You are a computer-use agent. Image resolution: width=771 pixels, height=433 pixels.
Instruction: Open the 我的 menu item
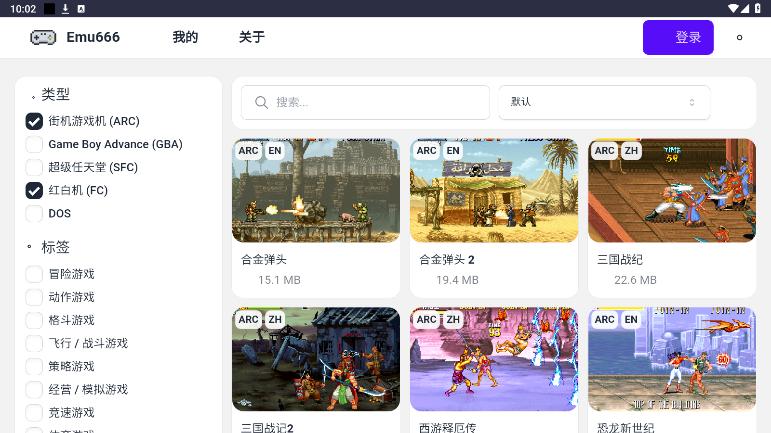pos(185,37)
